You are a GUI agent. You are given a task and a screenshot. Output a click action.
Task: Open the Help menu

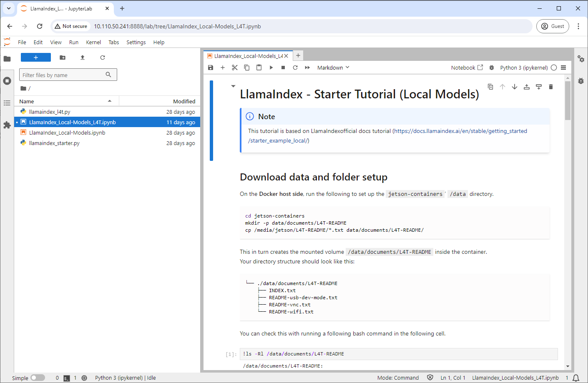159,42
